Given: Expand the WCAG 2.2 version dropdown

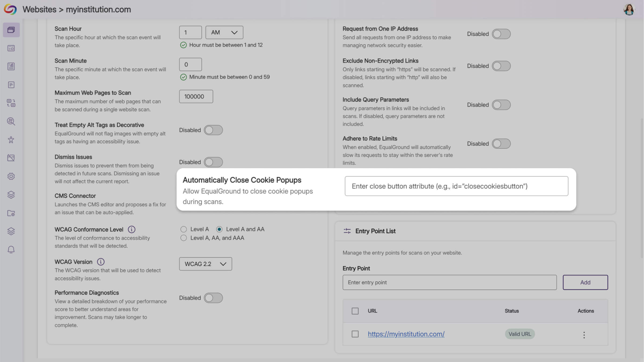Looking at the screenshot, I should click(x=206, y=264).
